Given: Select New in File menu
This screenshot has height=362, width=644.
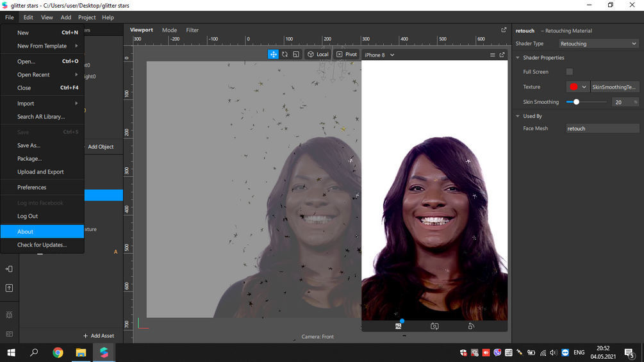Looking at the screenshot, I should (x=42, y=33).
